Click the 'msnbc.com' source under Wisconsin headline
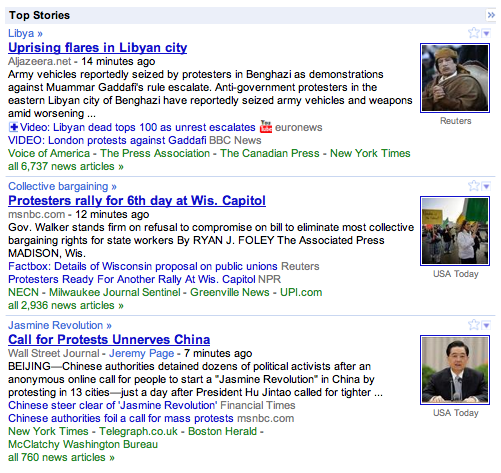The image size is (501, 473). point(37,214)
